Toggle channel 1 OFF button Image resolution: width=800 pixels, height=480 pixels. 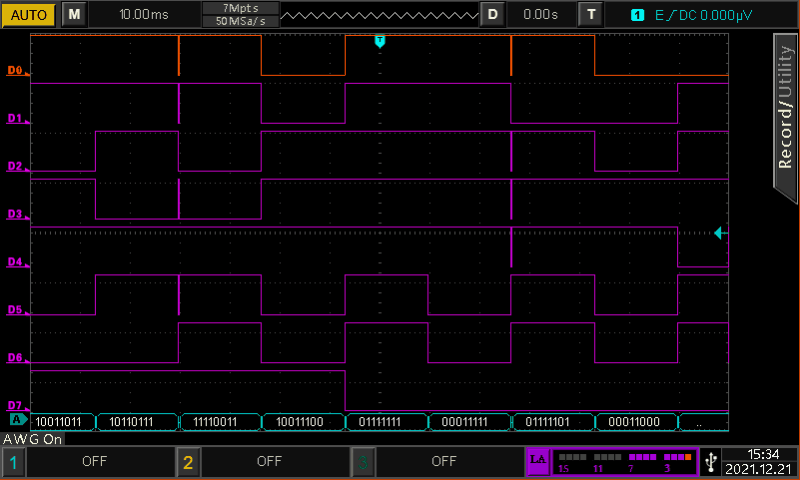[x=94, y=462]
